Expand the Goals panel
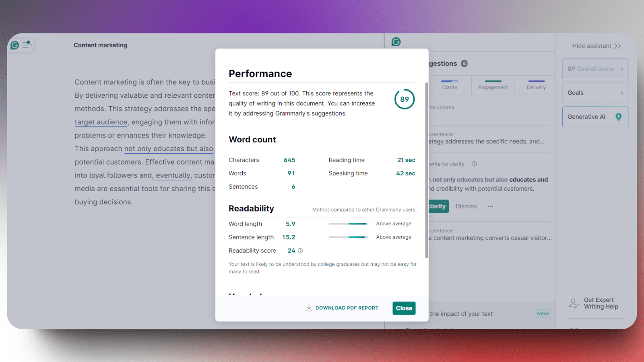Image resolution: width=644 pixels, height=362 pixels. 595,93
